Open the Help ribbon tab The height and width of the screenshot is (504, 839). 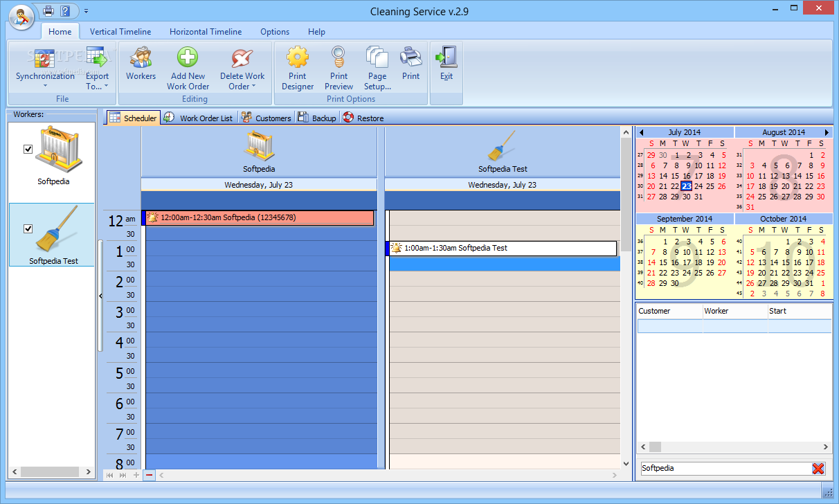[316, 32]
